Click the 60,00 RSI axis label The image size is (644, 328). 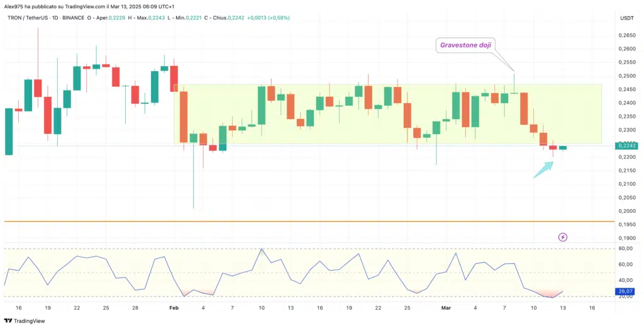click(626, 264)
